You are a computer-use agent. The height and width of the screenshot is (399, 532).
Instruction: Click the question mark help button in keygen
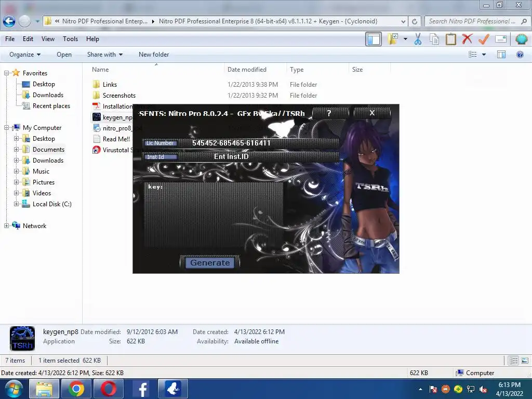(x=329, y=113)
